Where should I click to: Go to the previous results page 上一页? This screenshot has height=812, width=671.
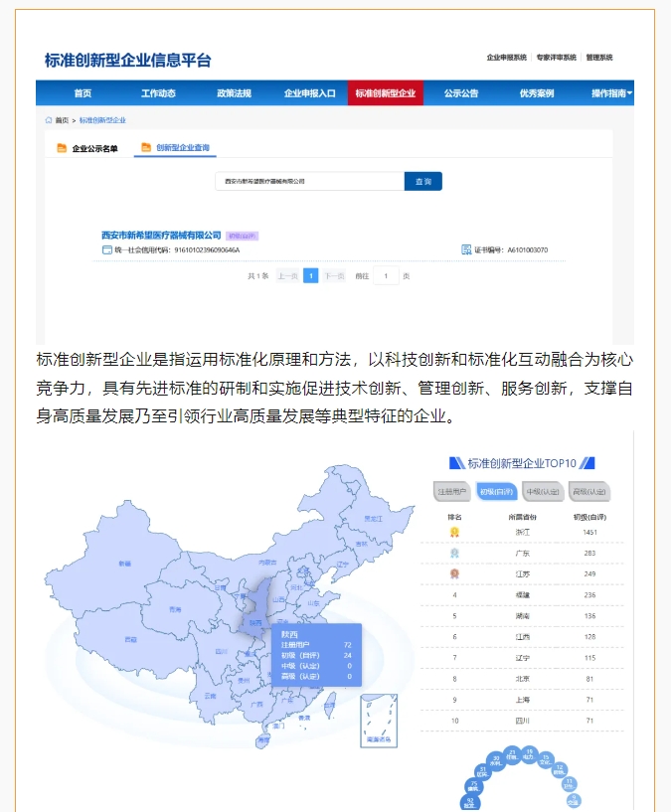[x=287, y=276]
